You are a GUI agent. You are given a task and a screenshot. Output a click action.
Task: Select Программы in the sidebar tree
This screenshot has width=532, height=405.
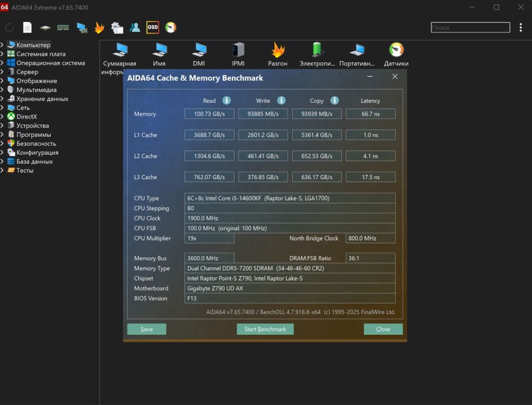34,135
